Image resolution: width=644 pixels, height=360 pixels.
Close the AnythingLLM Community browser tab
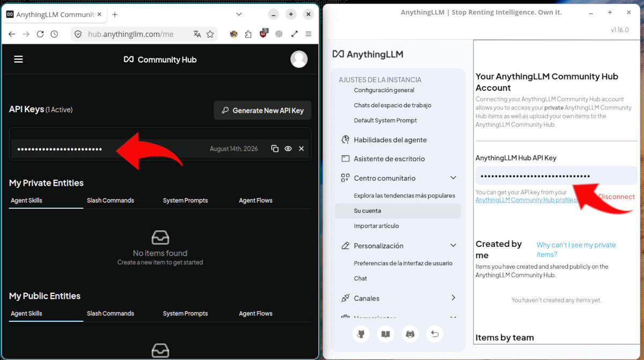(x=99, y=14)
